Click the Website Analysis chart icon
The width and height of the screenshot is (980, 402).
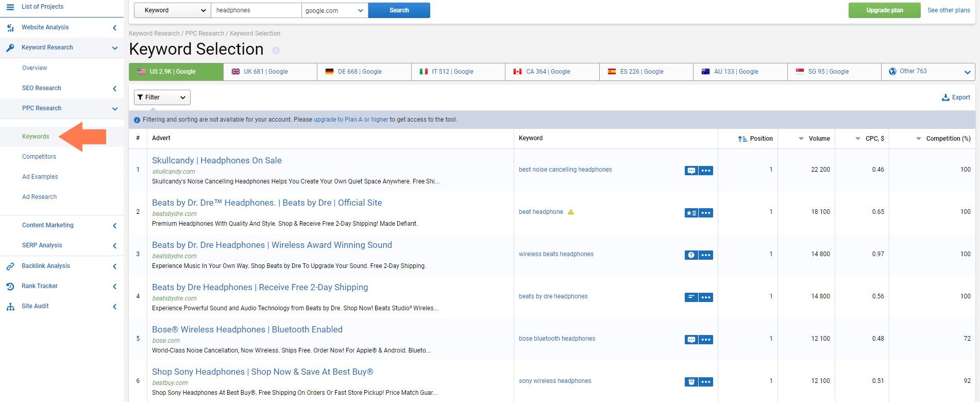click(10, 27)
